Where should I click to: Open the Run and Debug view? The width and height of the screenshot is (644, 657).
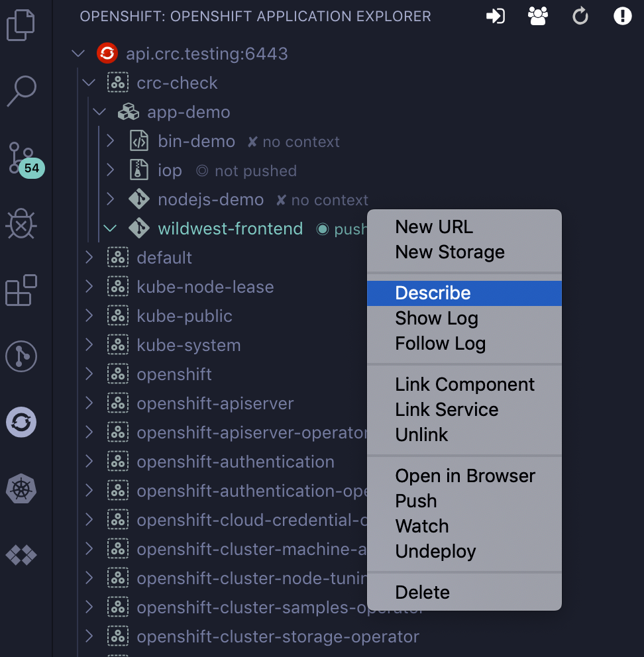pyautogui.click(x=21, y=224)
